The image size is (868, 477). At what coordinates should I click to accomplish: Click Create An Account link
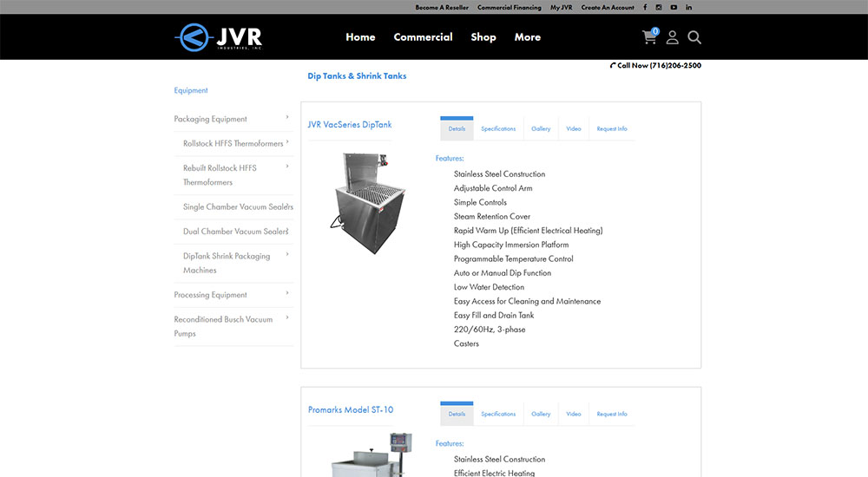coord(608,7)
